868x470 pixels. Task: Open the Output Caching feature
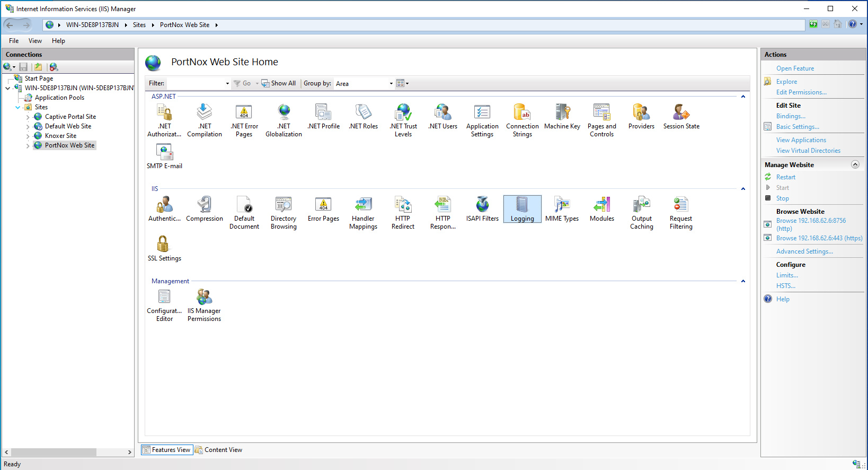642,213
